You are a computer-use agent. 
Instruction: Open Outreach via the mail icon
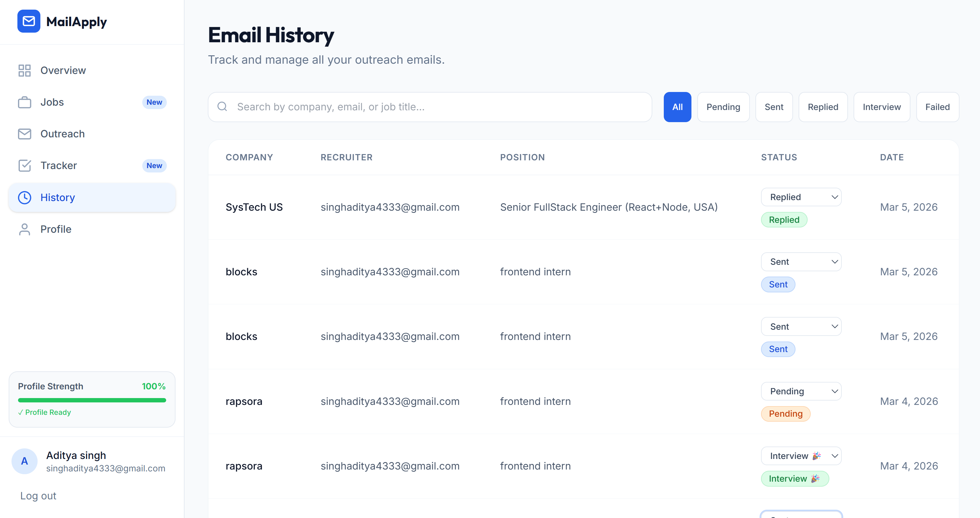pos(24,134)
